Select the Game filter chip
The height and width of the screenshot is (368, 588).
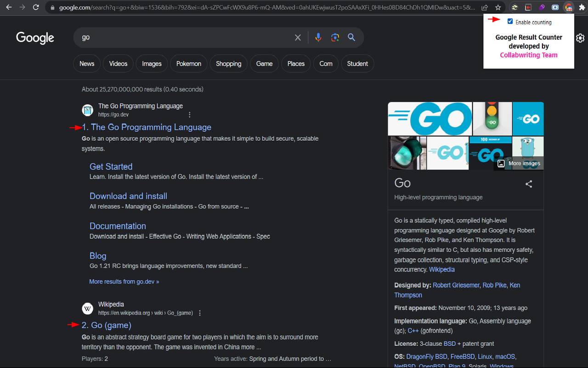click(x=264, y=64)
